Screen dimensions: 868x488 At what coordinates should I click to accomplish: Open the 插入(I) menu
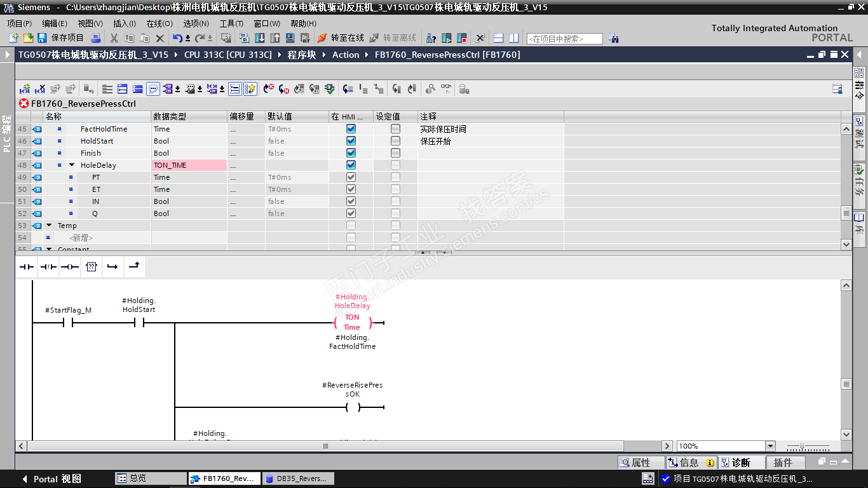coord(125,24)
